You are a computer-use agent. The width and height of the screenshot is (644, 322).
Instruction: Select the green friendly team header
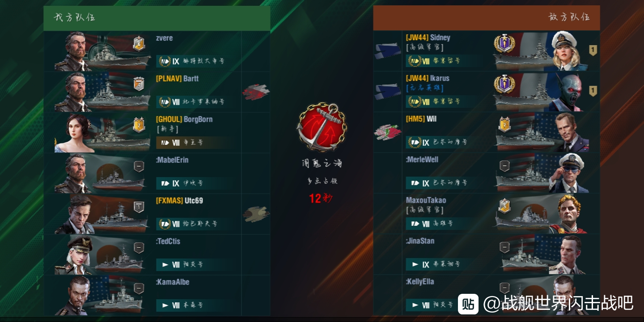[x=157, y=18]
